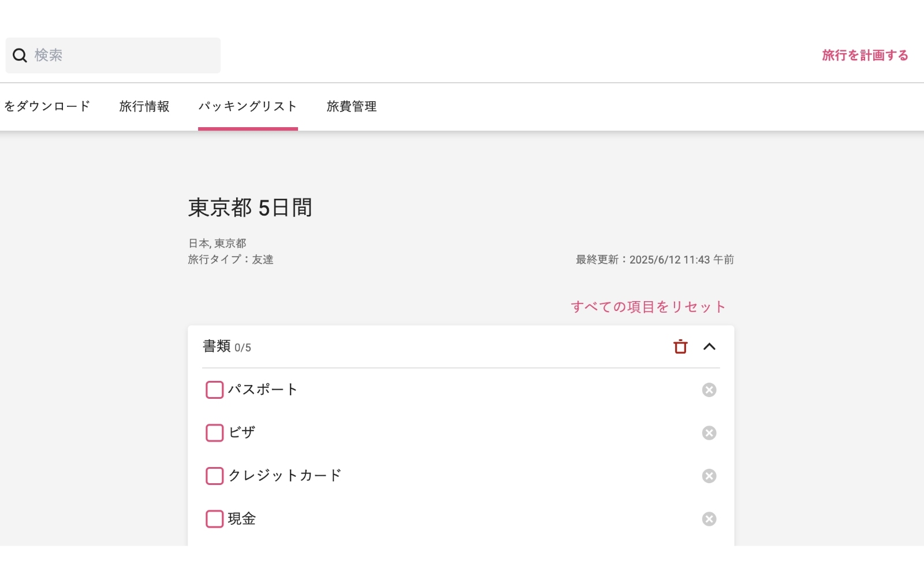Click the 書類 section header

[217, 346]
